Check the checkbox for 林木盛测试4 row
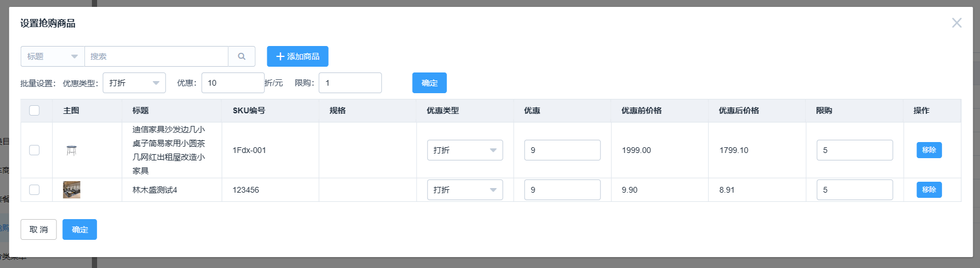The width and height of the screenshot is (980, 268). click(x=34, y=190)
